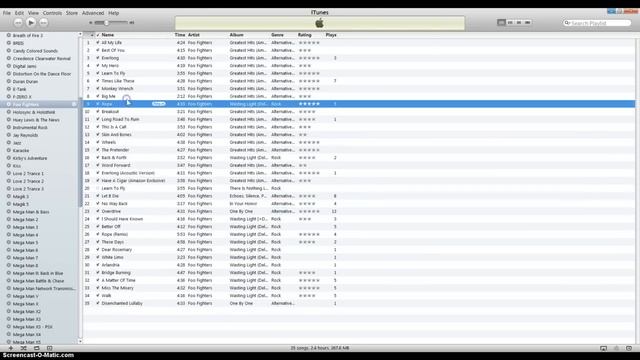Uncheck the checkbox for Best Of You
The height and width of the screenshot is (360, 640).
pos(98,50)
